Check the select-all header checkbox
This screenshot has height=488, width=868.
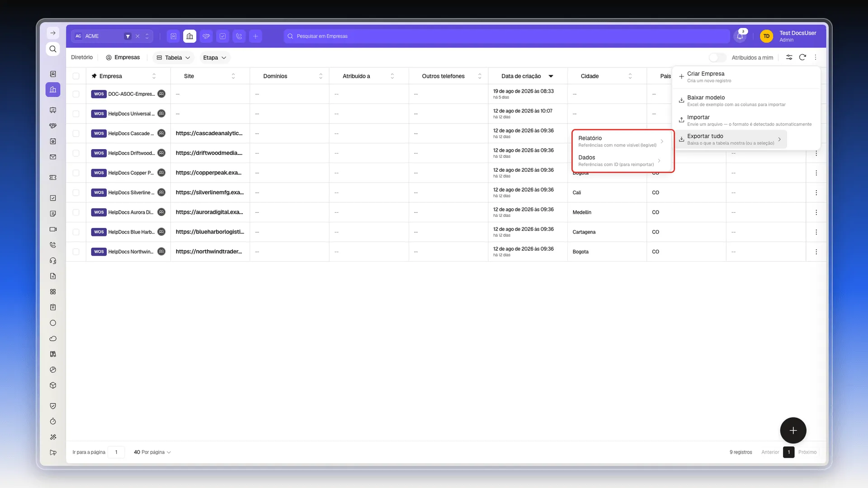pyautogui.click(x=76, y=76)
